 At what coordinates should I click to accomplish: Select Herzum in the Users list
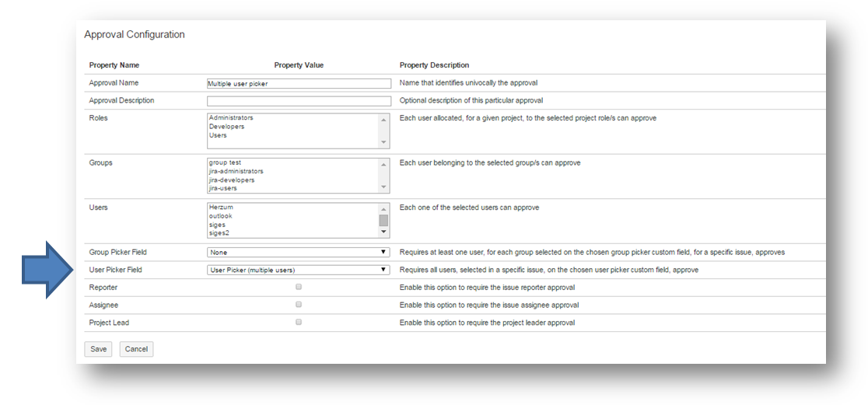(221, 208)
